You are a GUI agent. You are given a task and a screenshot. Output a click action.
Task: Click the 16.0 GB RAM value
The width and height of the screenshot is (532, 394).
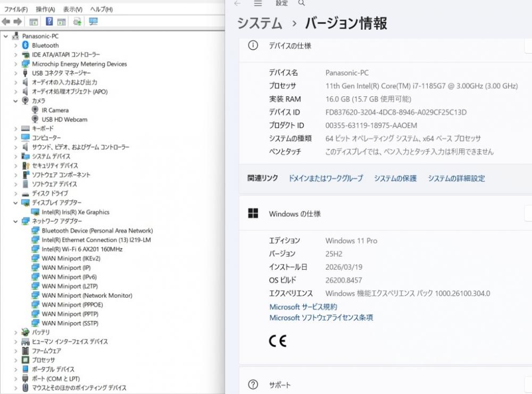[368, 99]
